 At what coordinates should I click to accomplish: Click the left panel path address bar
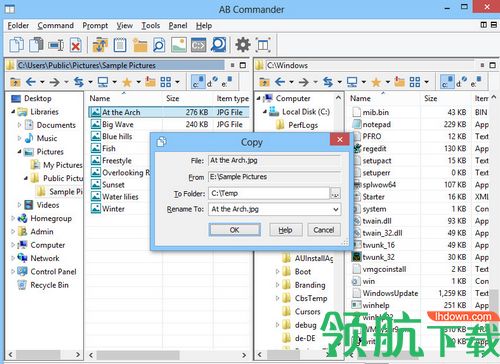click(x=121, y=65)
